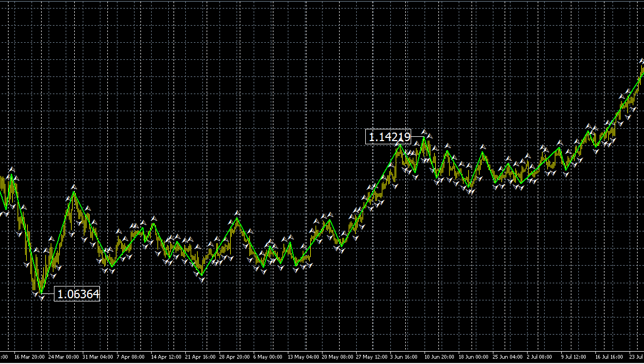Click the 14 Apr 12:00 time label

click(x=167, y=357)
